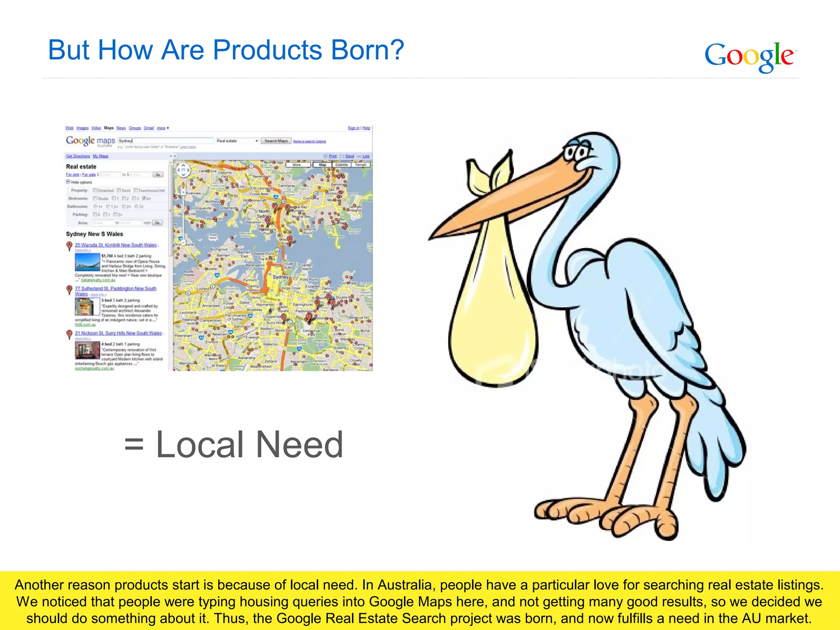Click the red marker C beside 21 Nickson St
The width and height of the screenshot is (840, 630).
click(x=69, y=334)
